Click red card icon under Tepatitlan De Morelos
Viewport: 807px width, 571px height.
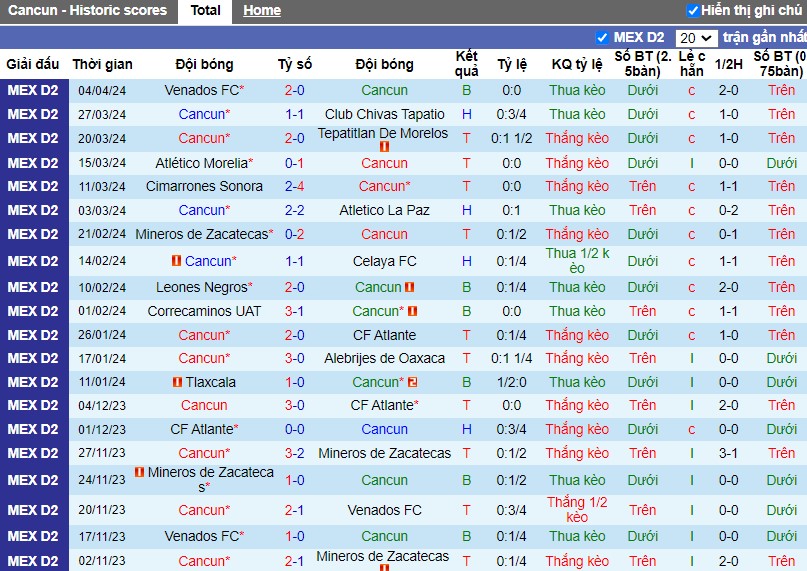coord(384,147)
